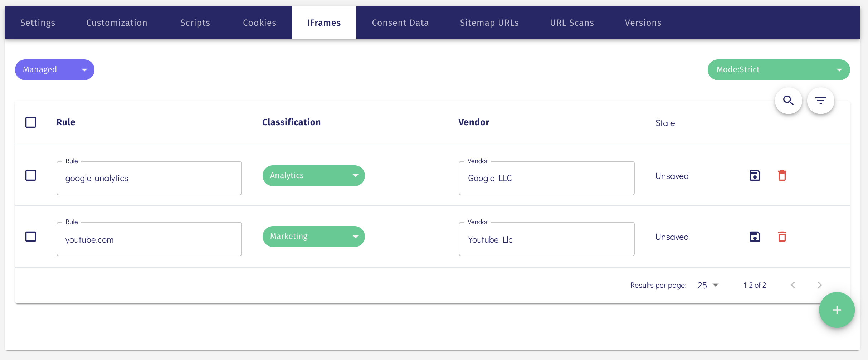Image resolution: width=868 pixels, height=360 pixels.
Task: Open the Consent Data tab
Action: coord(400,22)
